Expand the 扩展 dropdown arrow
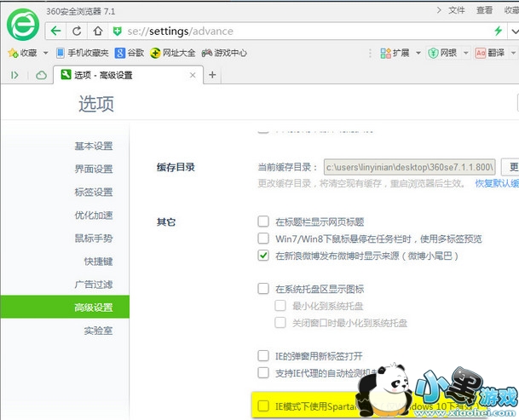 point(418,53)
